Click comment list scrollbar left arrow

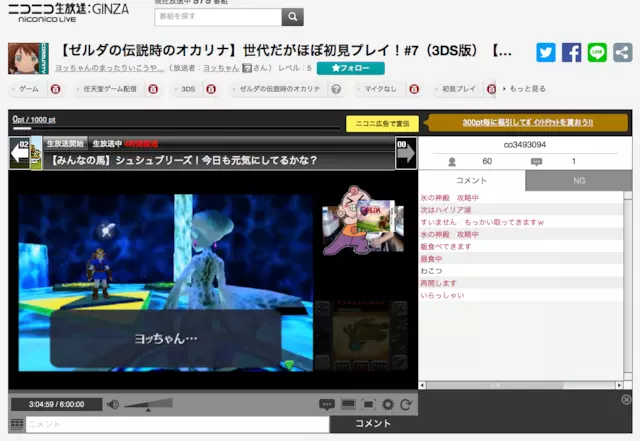point(422,385)
